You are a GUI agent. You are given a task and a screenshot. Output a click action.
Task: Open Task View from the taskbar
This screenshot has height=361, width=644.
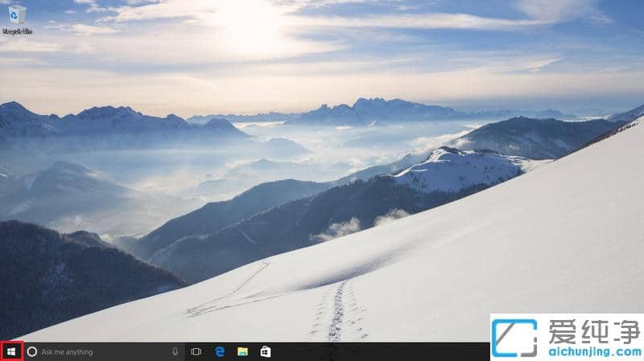[196, 351]
